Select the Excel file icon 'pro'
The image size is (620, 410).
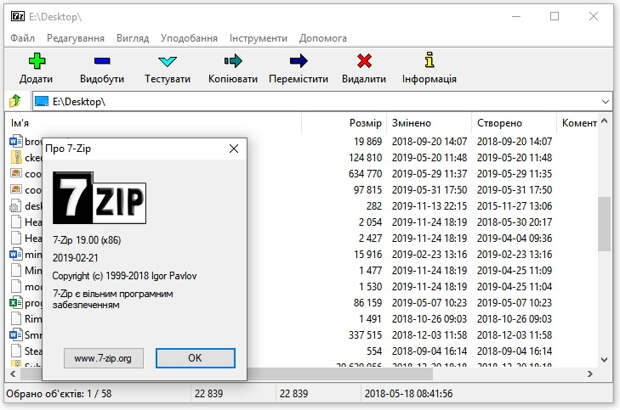[16, 302]
